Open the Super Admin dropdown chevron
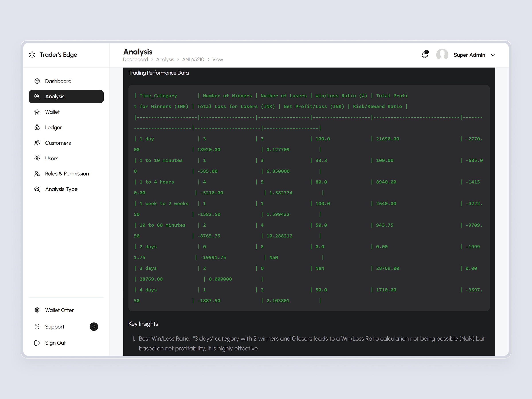Screen dimensions: 532x399 tap(493, 55)
